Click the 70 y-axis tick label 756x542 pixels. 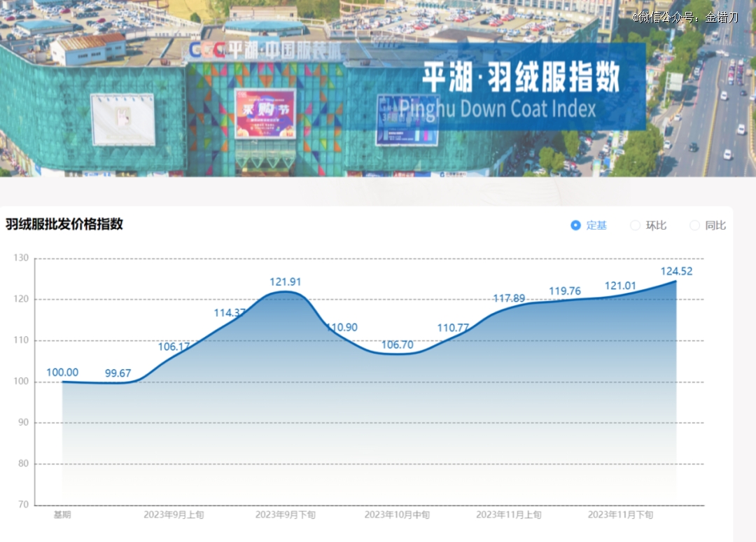click(x=24, y=505)
